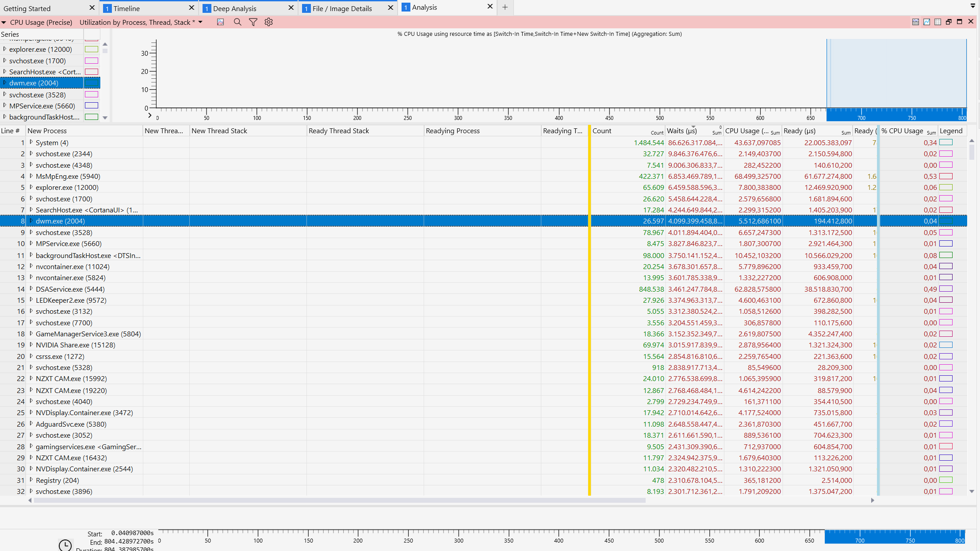
Task: Sort by Ready (µs) column header
Action: tap(817, 131)
